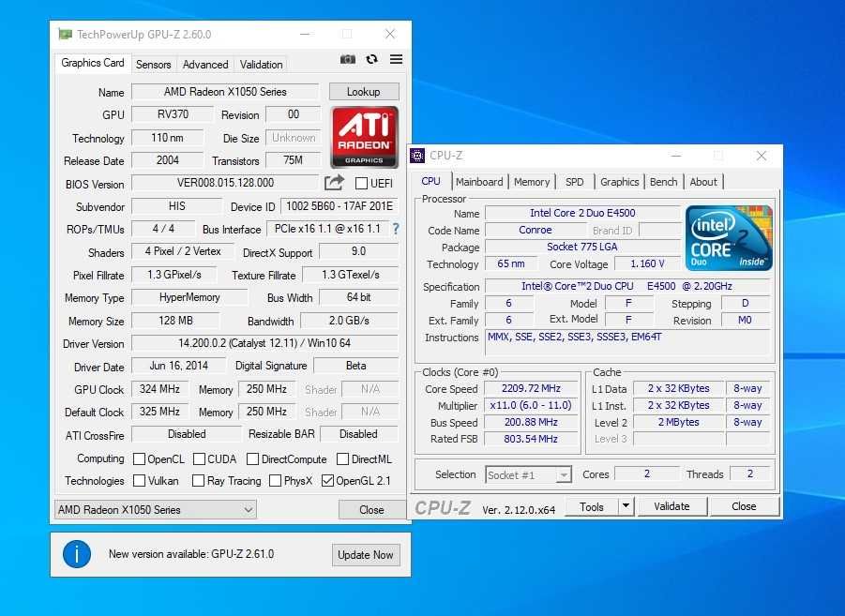Open the GPU-Z hamburger menu
Image resolution: width=845 pixels, height=616 pixels.
tap(396, 59)
